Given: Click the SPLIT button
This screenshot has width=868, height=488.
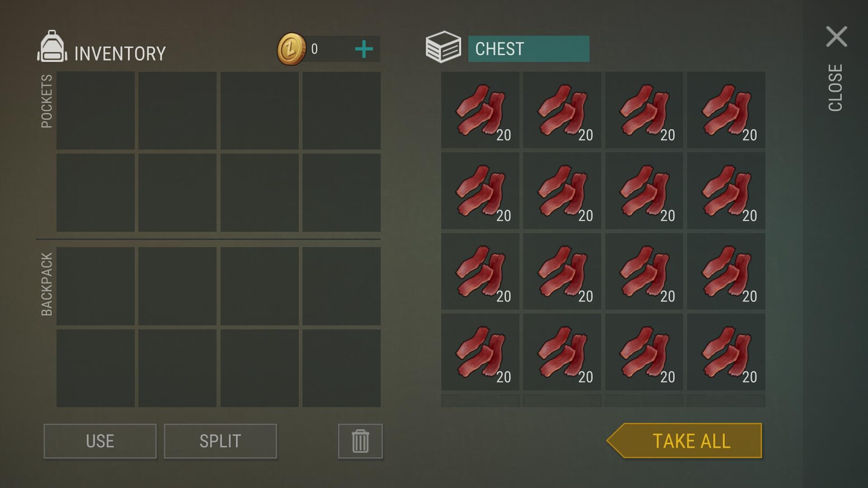Looking at the screenshot, I should 220,441.
